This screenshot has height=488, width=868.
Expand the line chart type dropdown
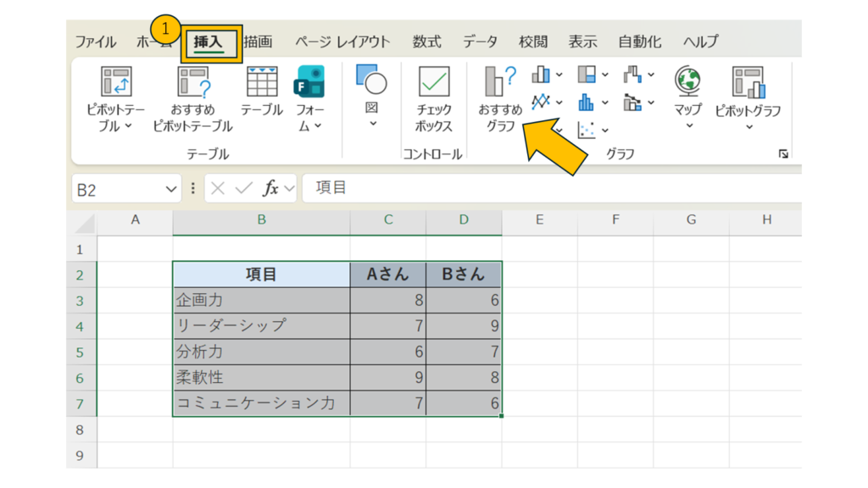coord(547,103)
